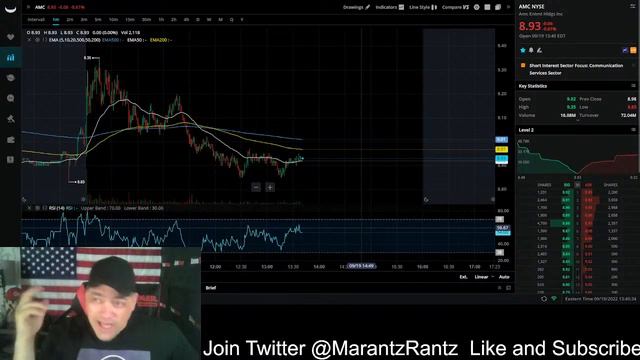Click the blue icon in quote panel

click(625, 50)
